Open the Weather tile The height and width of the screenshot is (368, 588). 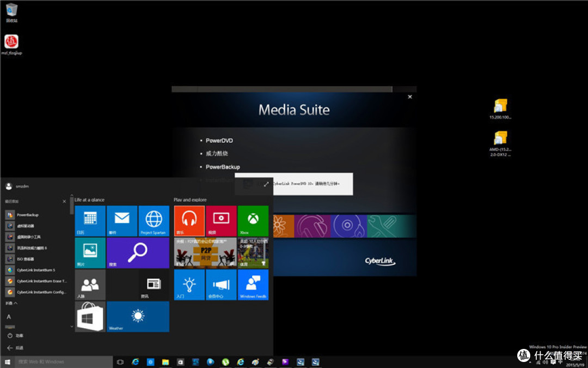point(138,317)
